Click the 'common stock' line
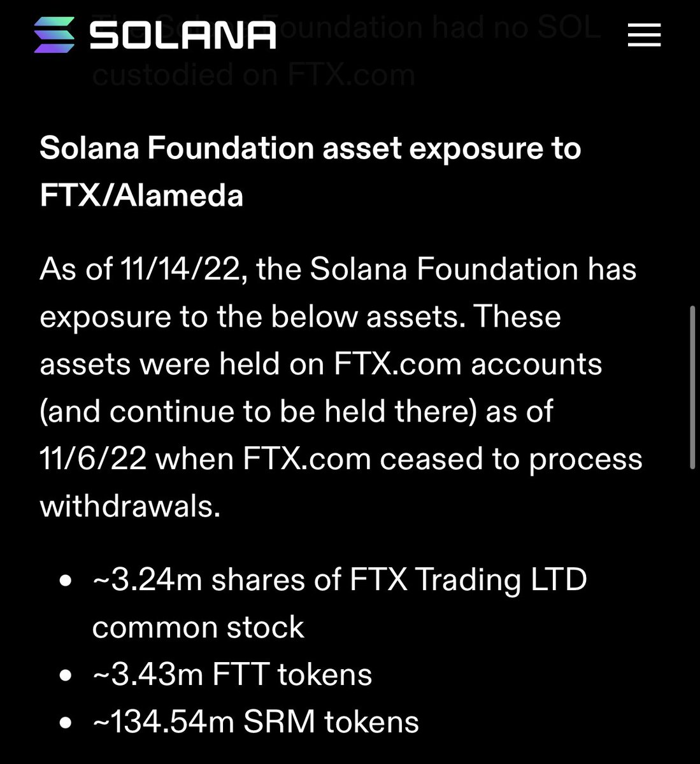Image resolution: width=700 pixels, height=764 pixels. (198, 627)
